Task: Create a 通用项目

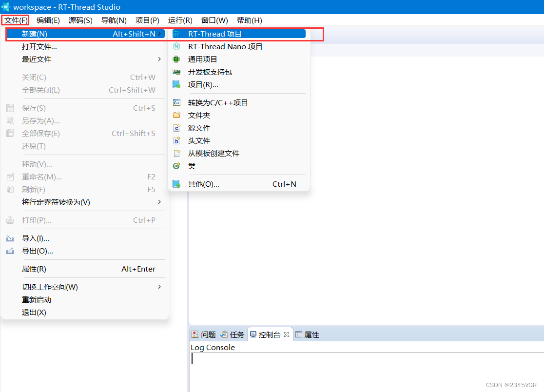Action: coord(203,59)
